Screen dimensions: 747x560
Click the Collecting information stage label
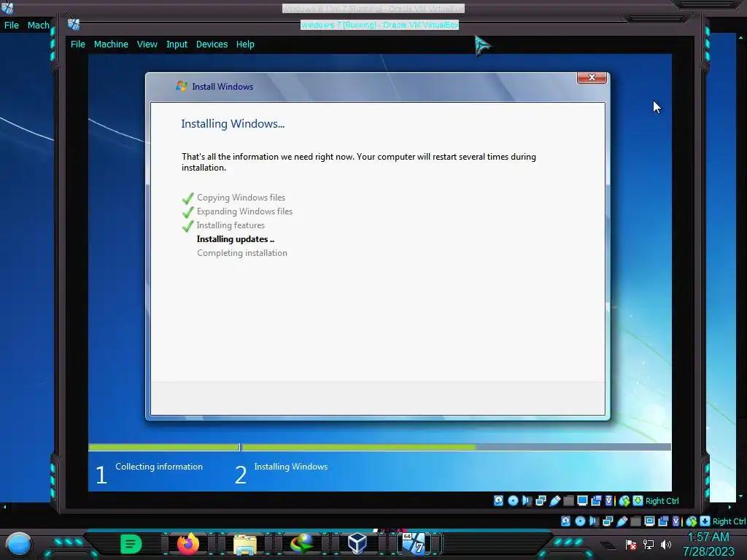tap(159, 467)
